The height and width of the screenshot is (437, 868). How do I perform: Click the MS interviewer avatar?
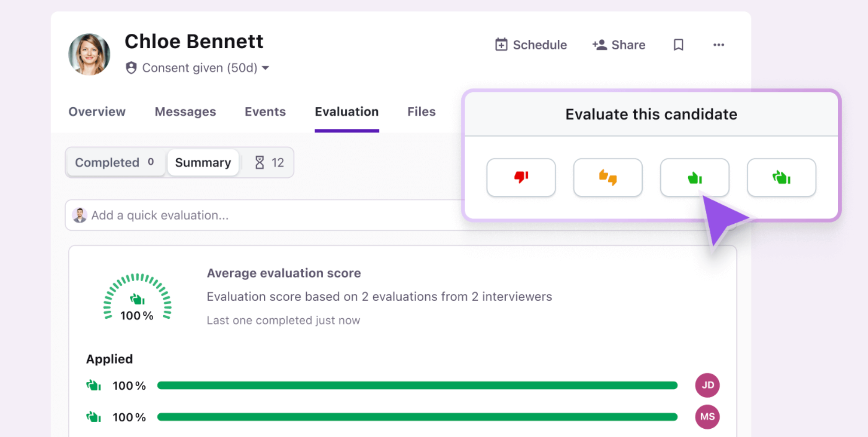tap(707, 416)
